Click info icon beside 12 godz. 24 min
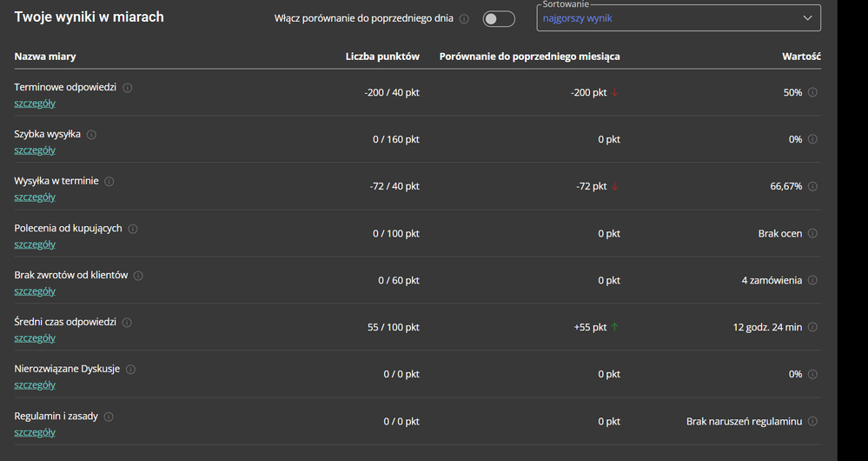The width and height of the screenshot is (868, 461). (x=812, y=328)
